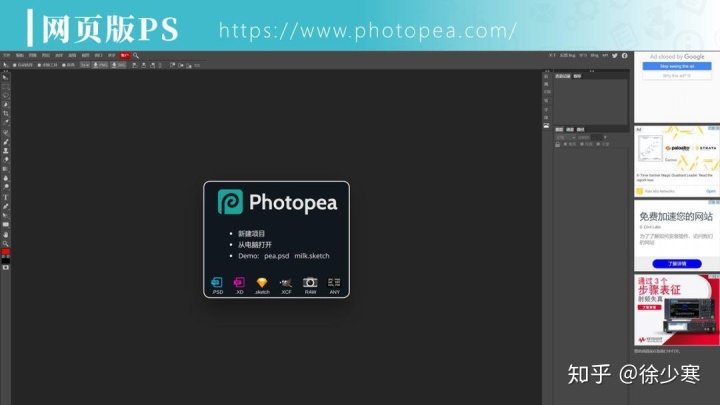Screen dimensions: 720x405
Task: Select the Eraser tool
Action: (6, 160)
